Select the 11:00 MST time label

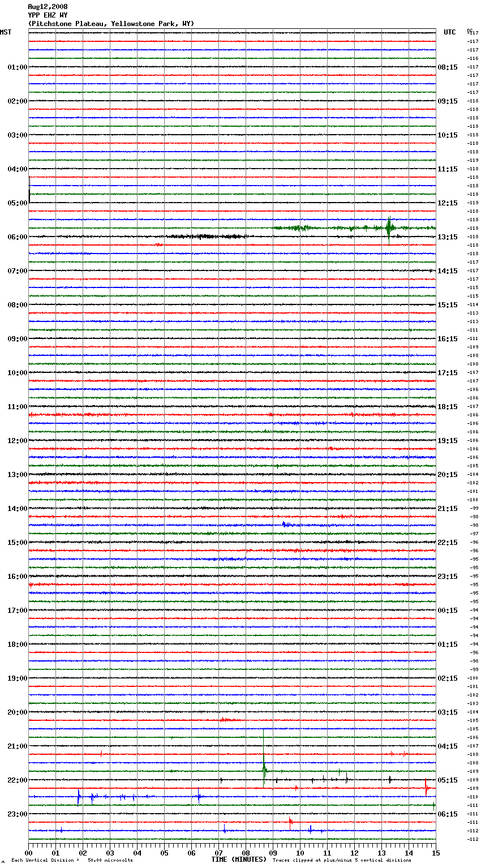tap(18, 407)
